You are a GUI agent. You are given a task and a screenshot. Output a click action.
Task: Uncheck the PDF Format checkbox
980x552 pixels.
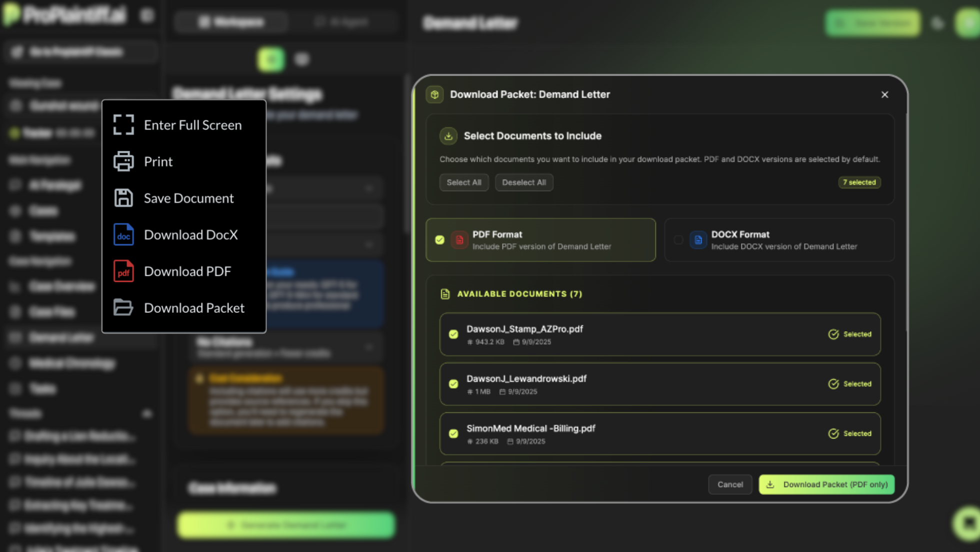click(x=440, y=240)
